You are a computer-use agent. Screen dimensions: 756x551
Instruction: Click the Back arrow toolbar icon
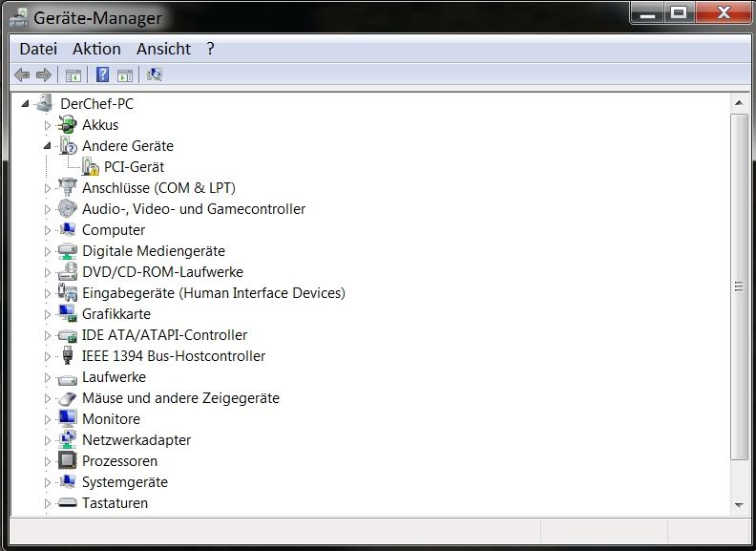pos(22,74)
